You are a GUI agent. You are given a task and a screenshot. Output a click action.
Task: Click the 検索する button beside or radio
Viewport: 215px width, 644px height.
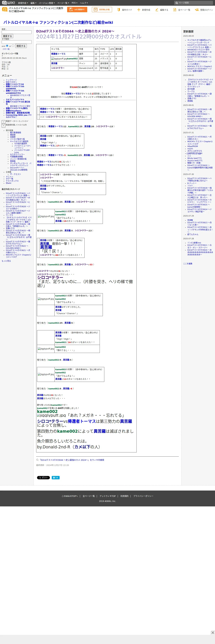pyautogui.click(x=21, y=46)
